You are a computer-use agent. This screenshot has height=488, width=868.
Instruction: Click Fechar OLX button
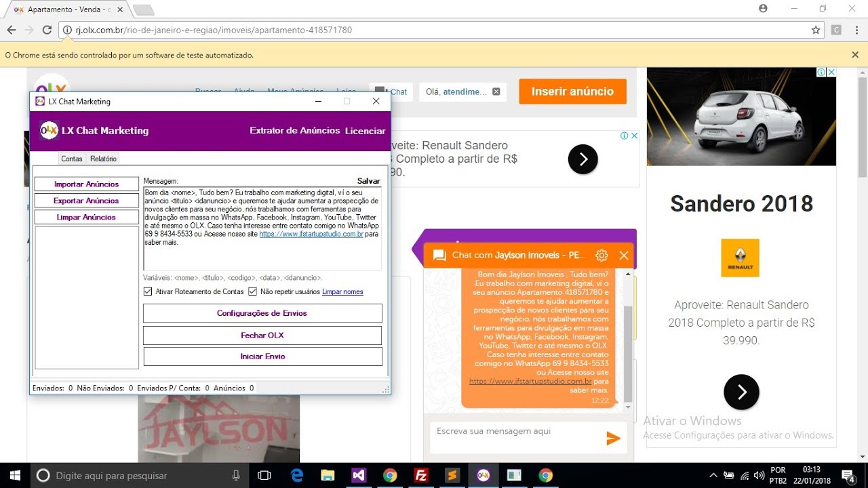[x=262, y=335]
